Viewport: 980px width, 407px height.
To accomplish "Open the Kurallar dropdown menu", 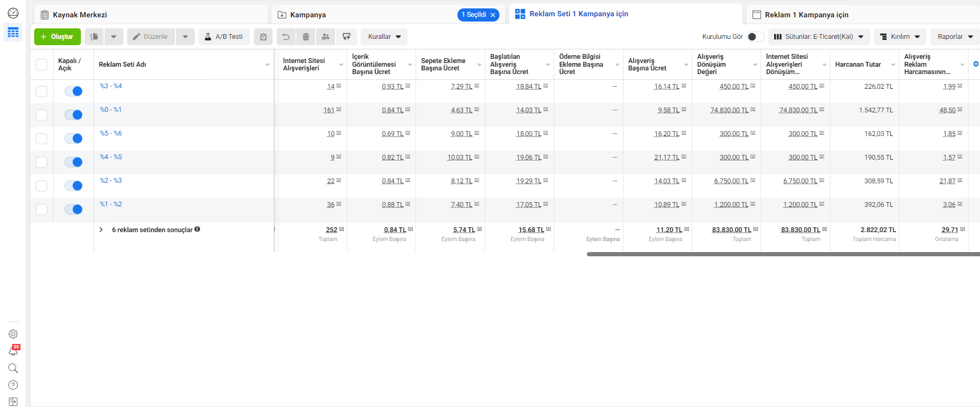I will pyautogui.click(x=384, y=37).
